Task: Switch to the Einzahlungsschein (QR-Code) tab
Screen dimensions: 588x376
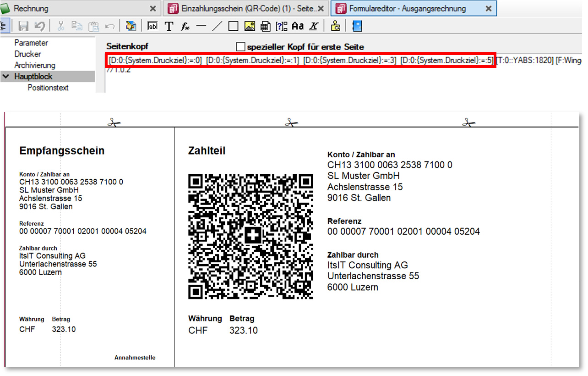Action: [x=247, y=8]
